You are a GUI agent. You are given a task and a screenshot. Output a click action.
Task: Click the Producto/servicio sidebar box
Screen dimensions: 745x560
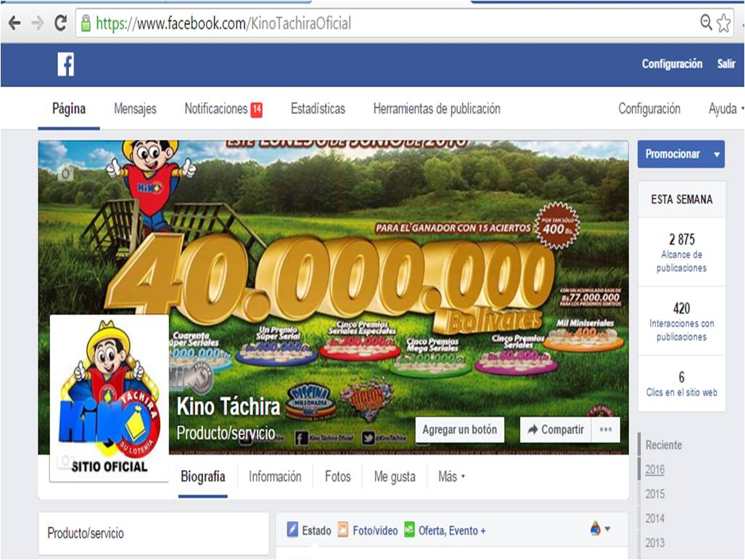[154, 533]
